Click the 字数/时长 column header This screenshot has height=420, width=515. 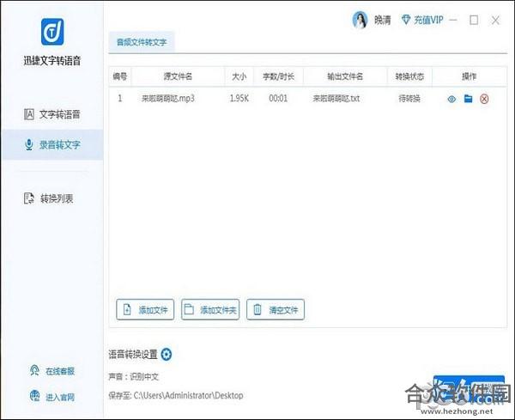pyautogui.click(x=278, y=76)
